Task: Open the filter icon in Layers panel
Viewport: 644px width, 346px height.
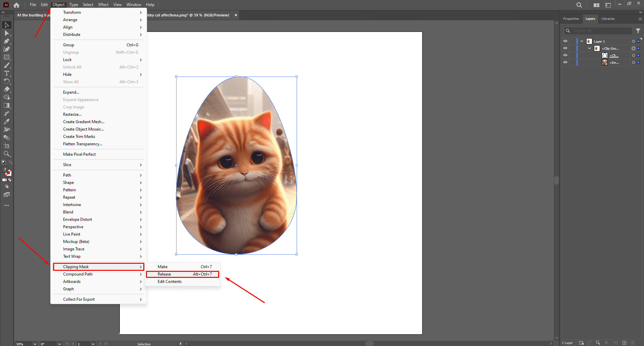Action: pyautogui.click(x=638, y=31)
